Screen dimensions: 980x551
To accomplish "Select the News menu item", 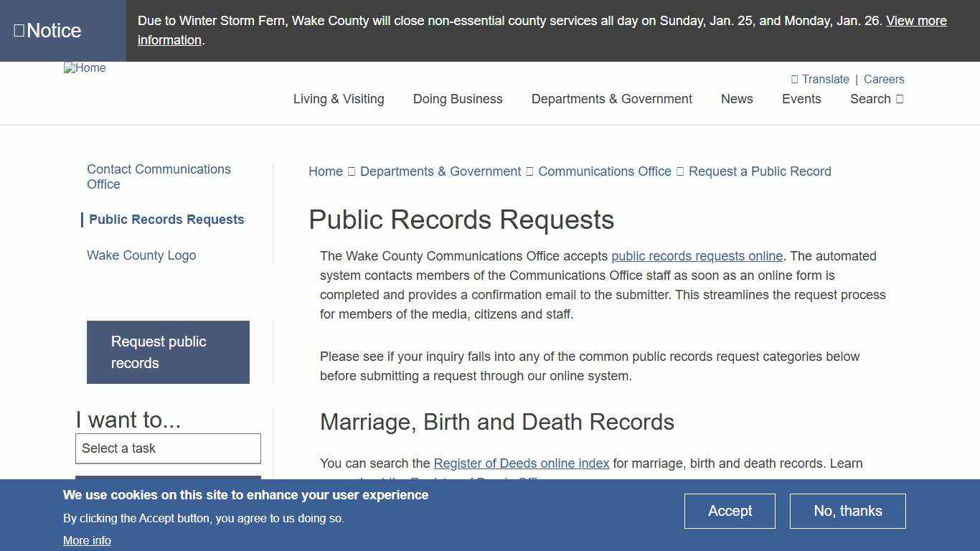I will pos(737,99).
